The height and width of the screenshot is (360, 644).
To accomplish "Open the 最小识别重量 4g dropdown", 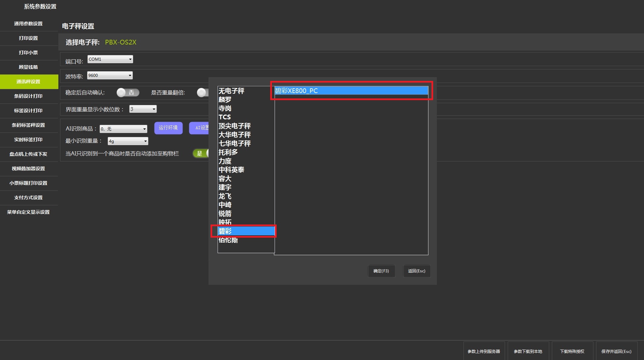I will [x=128, y=141].
